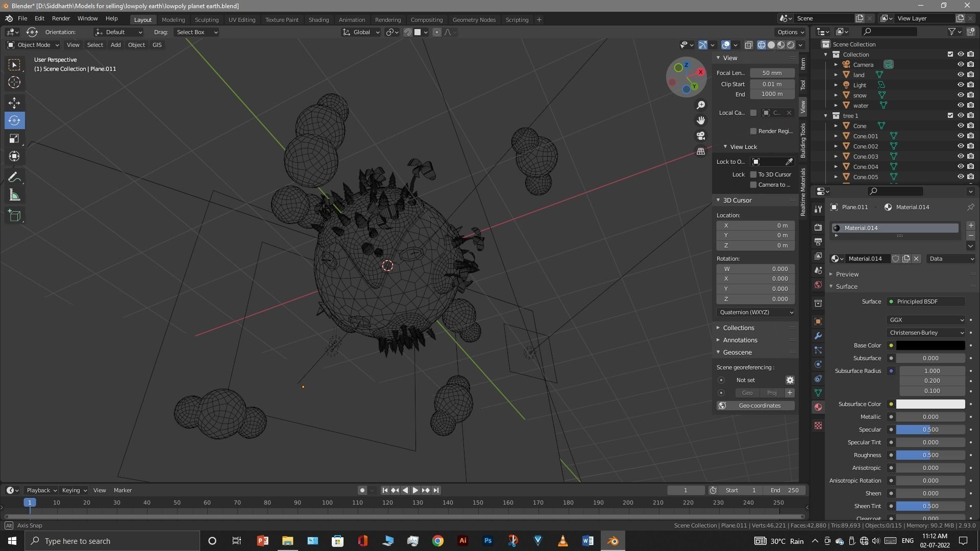Click the Geoscene settings gear icon
This screenshot has height=551, width=980.
click(790, 380)
